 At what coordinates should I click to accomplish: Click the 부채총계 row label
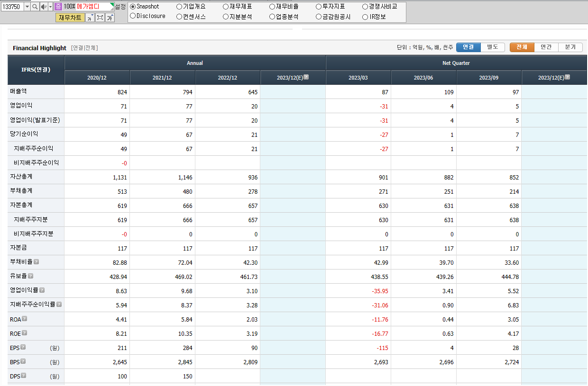[x=21, y=191]
